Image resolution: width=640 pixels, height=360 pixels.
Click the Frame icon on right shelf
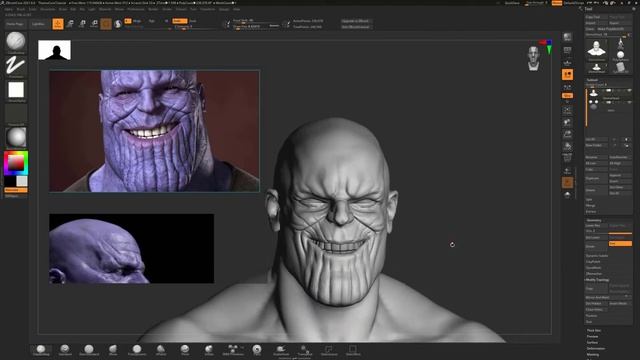pyautogui.click(x=567, y=111)
